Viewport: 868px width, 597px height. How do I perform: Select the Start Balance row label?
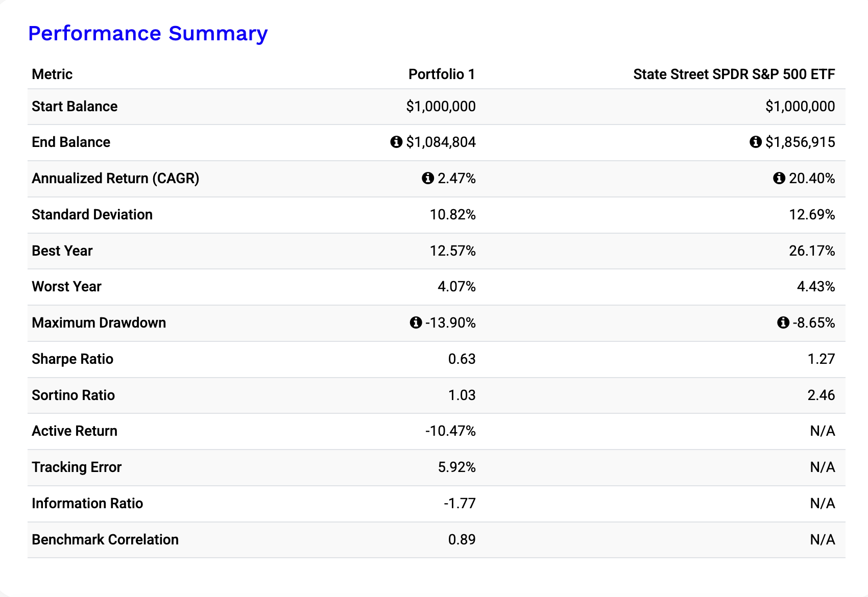pyautogui.click(x=75, y=107)
